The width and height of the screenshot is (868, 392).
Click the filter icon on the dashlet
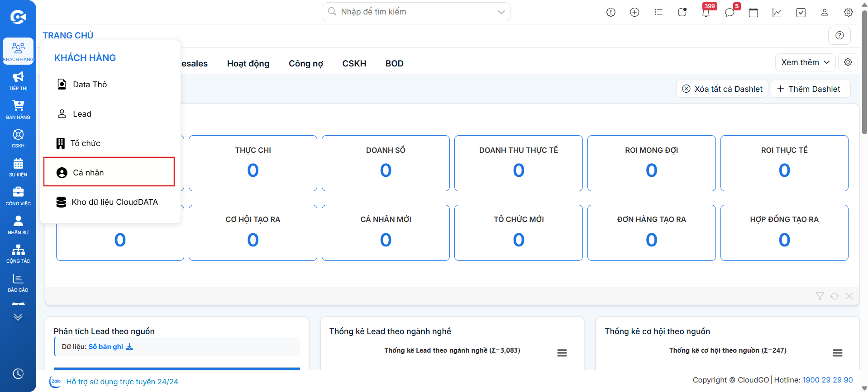click(820, 296)
